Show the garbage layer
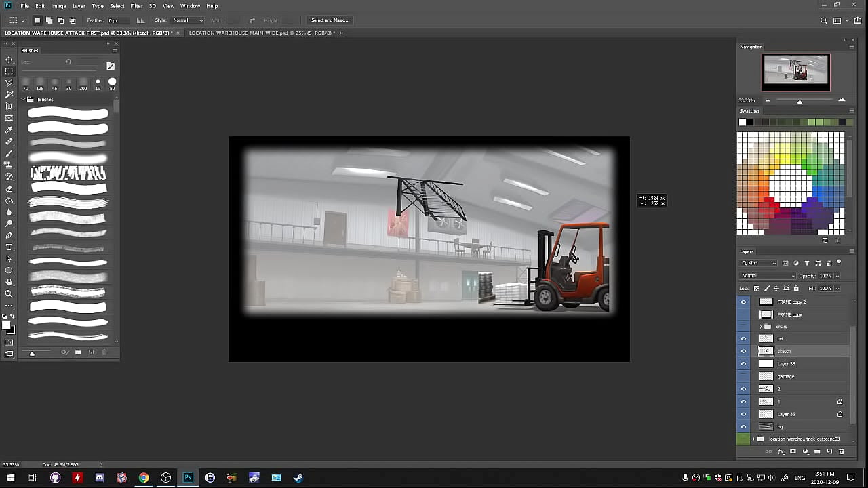Viewport: 868px width, 488px height. [743, 376]
